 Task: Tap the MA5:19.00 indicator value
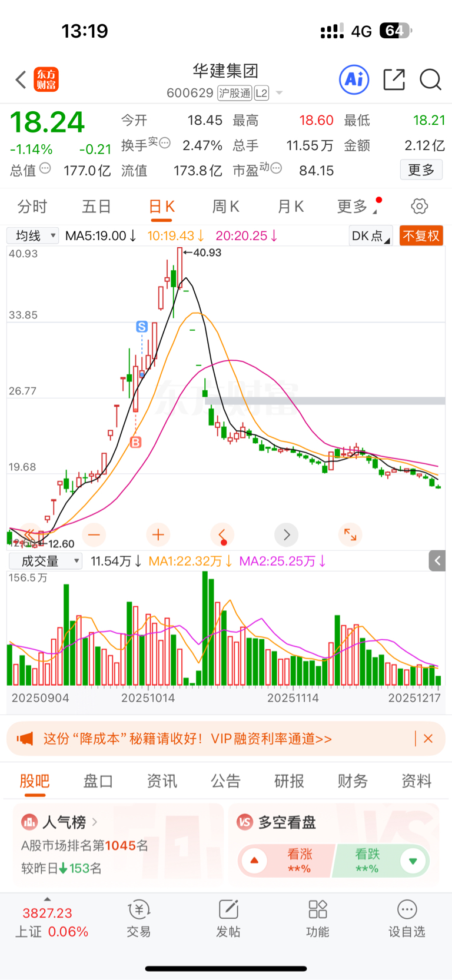[101, 235]
